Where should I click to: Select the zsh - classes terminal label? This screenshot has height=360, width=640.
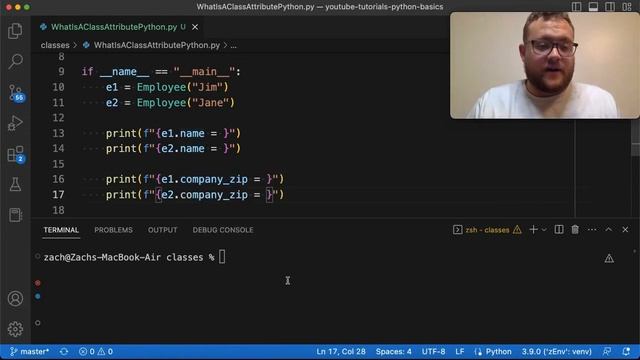487,230
